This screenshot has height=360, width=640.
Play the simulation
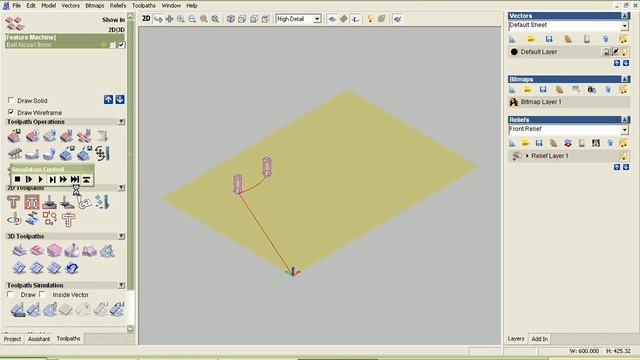[x=40, y=179]
